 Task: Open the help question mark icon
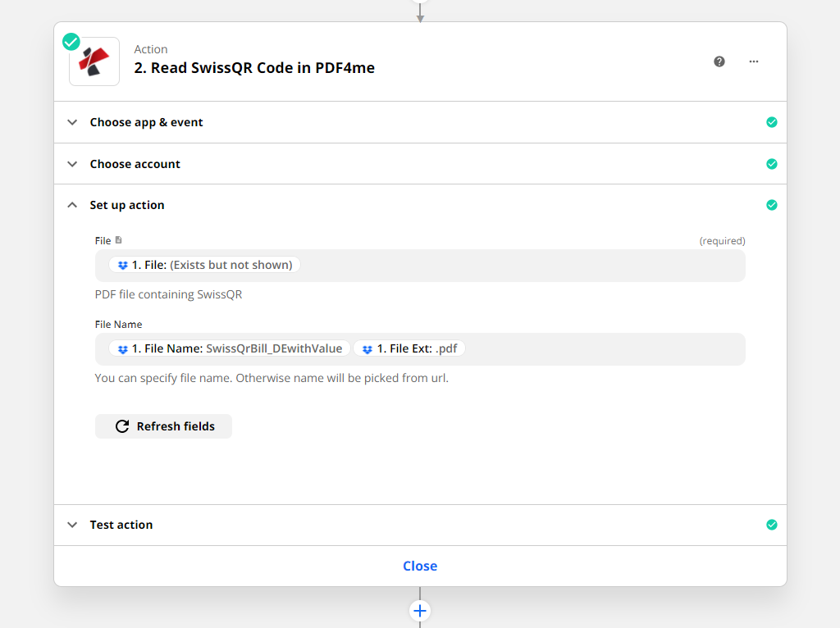(719, 61)
